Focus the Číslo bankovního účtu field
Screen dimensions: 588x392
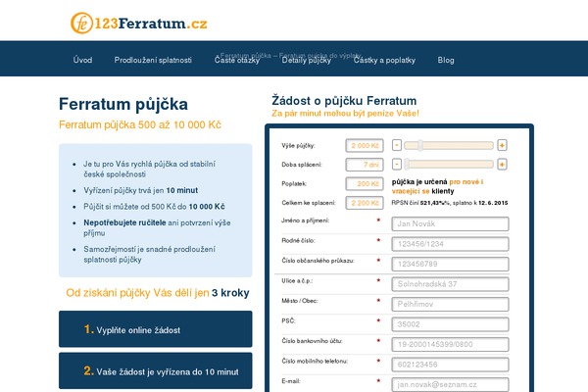[450, 344]
